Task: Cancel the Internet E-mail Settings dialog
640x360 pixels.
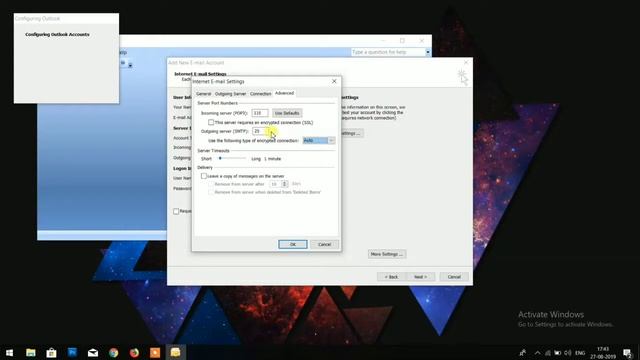Action: (324, 244)
